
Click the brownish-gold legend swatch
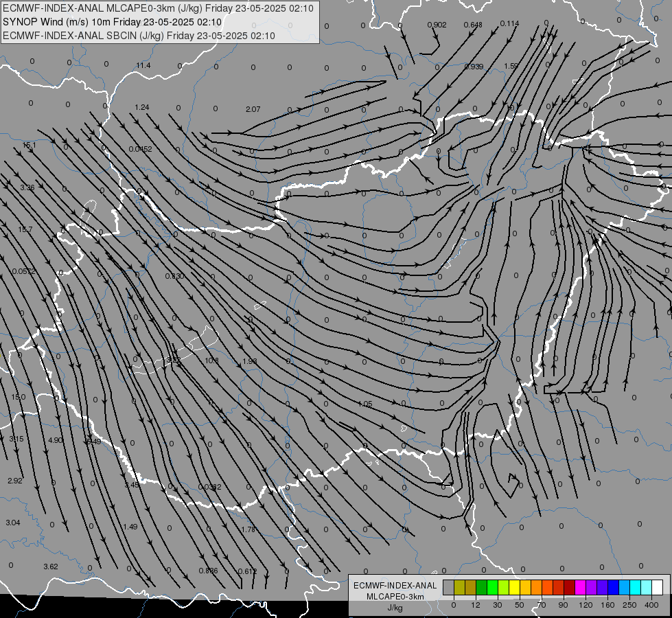[471, 587]
